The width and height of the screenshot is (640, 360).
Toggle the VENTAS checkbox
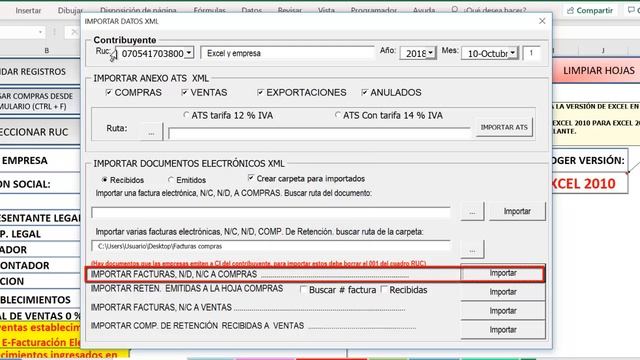coord(184,92)
